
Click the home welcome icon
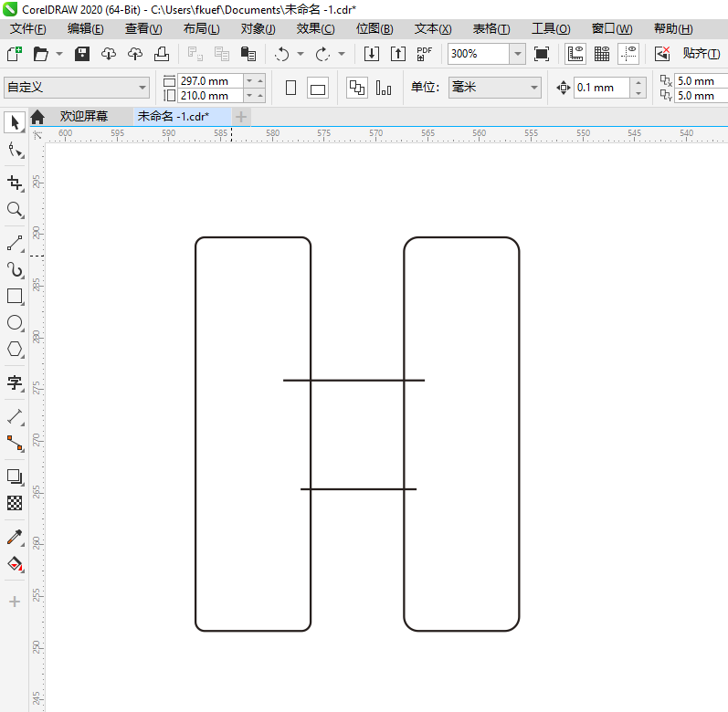[37, 117]
